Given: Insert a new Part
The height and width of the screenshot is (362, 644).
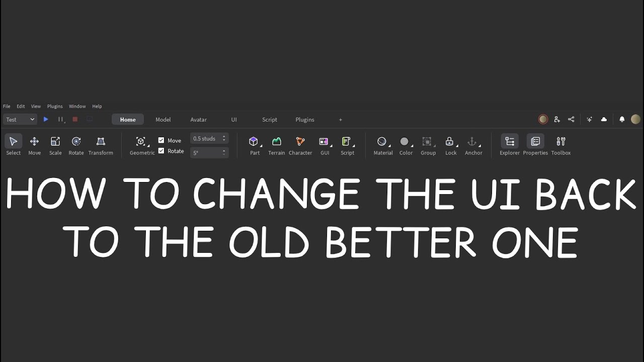Looking at the screenshot, I should (x=255, y=145).
